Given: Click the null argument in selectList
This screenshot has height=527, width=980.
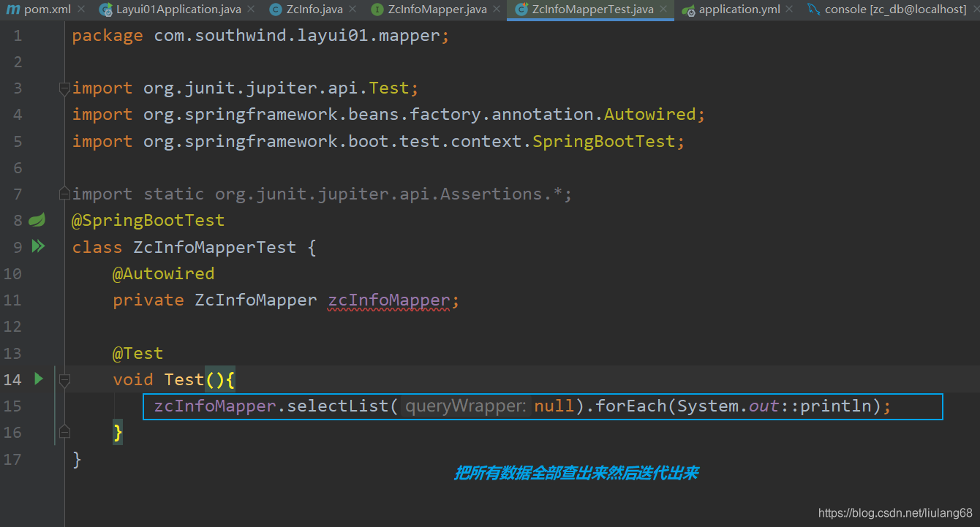Looking at the screenshot, I should 554,406.
